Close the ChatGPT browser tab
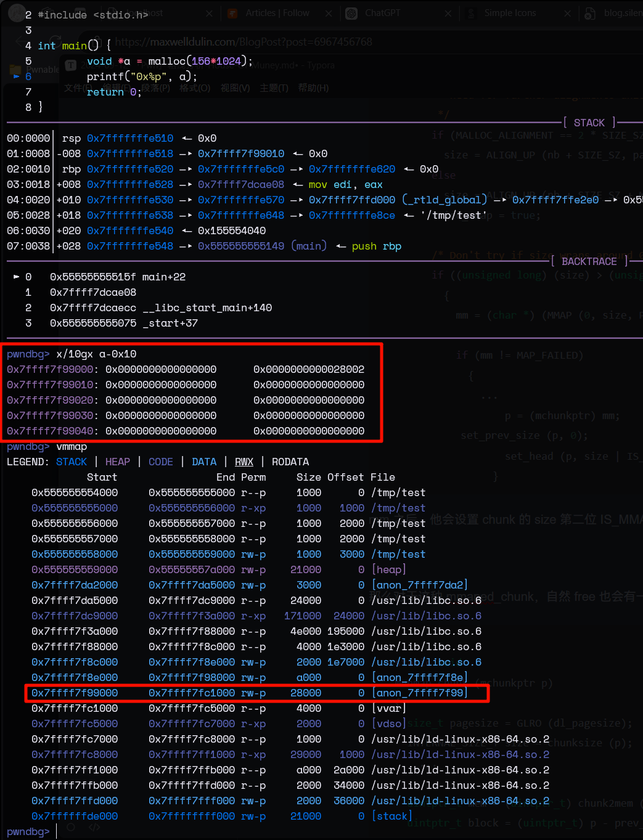This screenshot has width=643, height=840. click(448, 14)
